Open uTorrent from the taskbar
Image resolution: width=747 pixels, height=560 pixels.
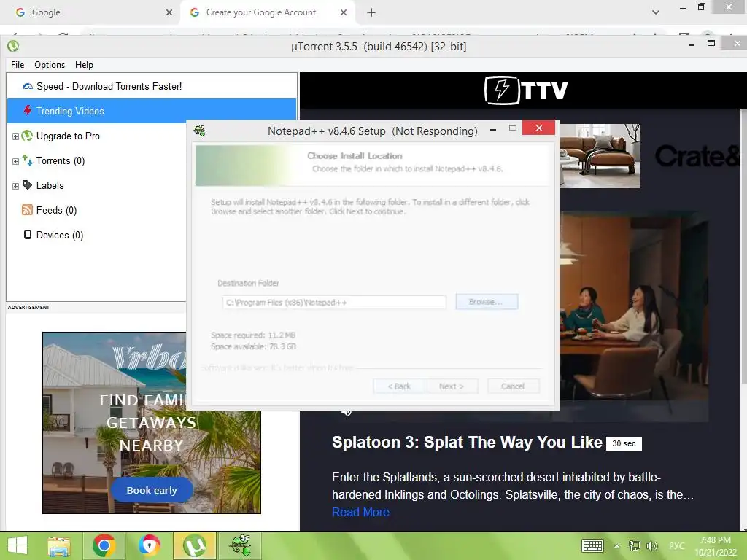194,545
